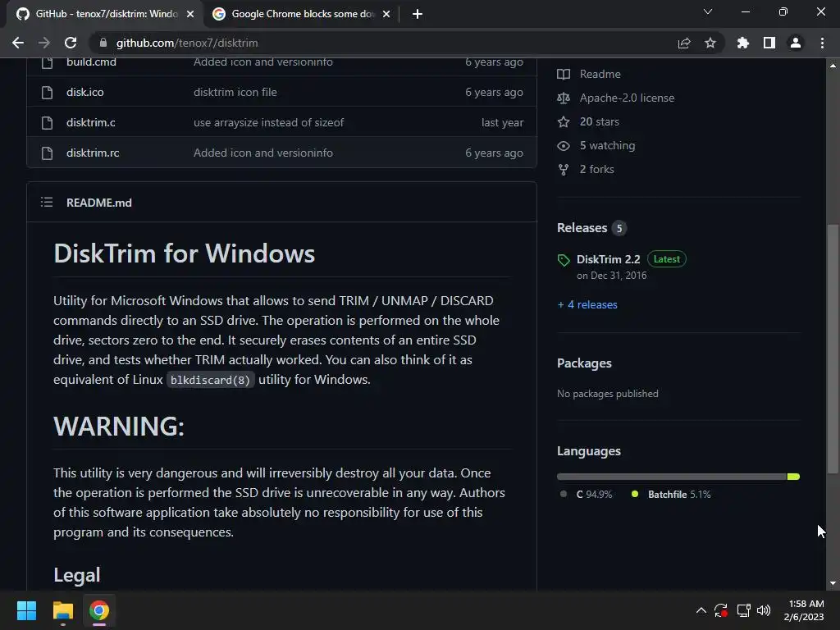Click Chrome icon in taskbar

tap(99, 610)
